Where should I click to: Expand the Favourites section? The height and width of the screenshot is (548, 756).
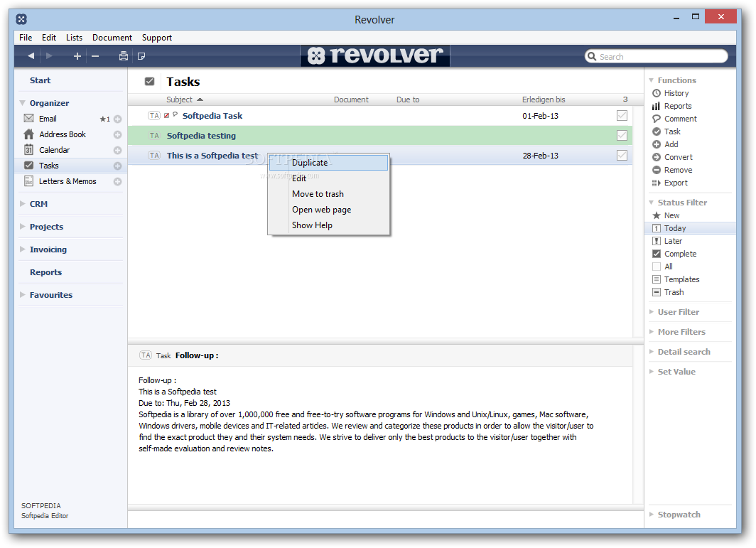point(22,294)
